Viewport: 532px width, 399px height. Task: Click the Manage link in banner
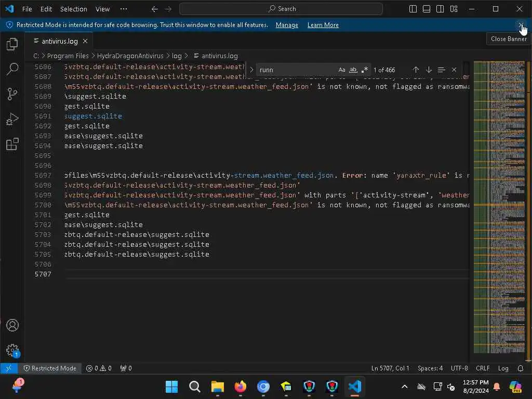[x=287, y=25]
